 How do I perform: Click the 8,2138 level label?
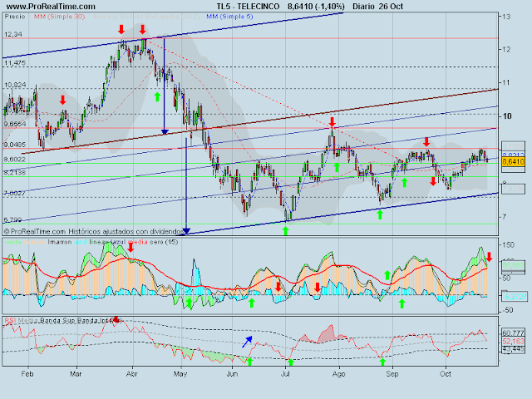coord(15,173)
